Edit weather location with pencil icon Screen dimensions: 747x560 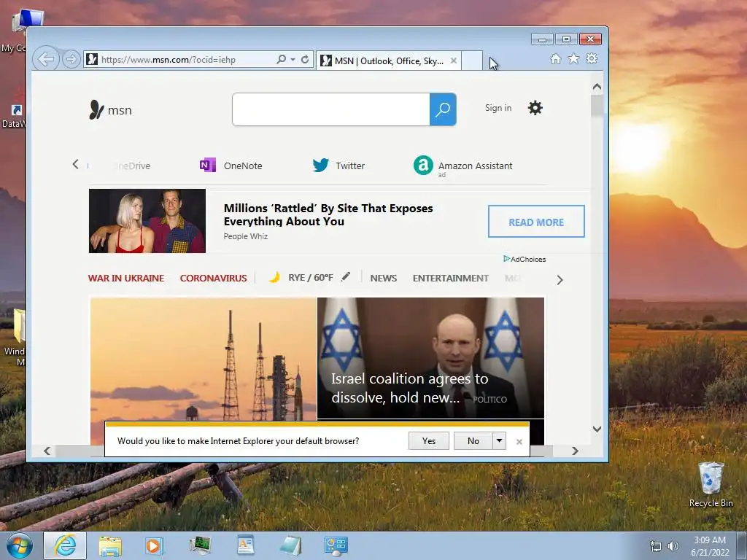click(x=346, y=276)
